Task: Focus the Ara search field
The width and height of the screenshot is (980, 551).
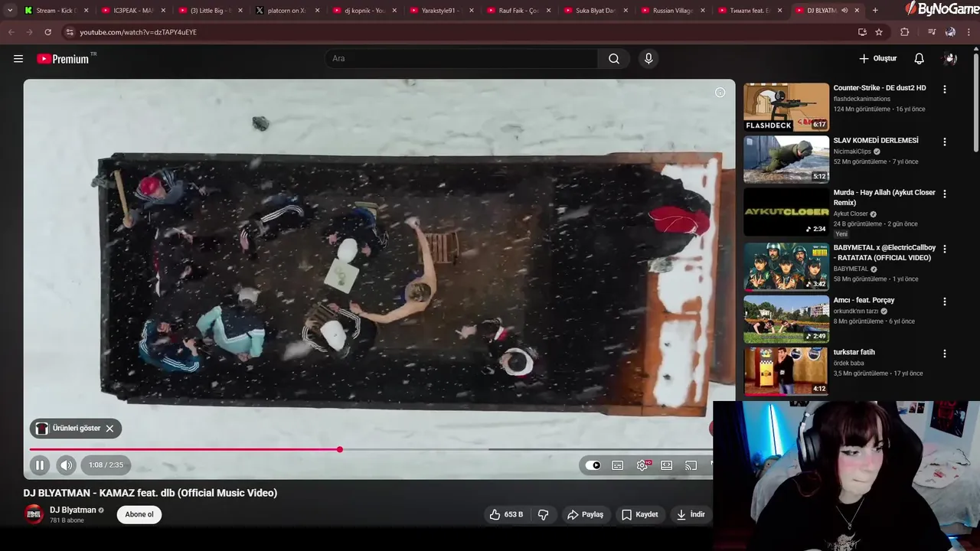Action: (462, 59)
